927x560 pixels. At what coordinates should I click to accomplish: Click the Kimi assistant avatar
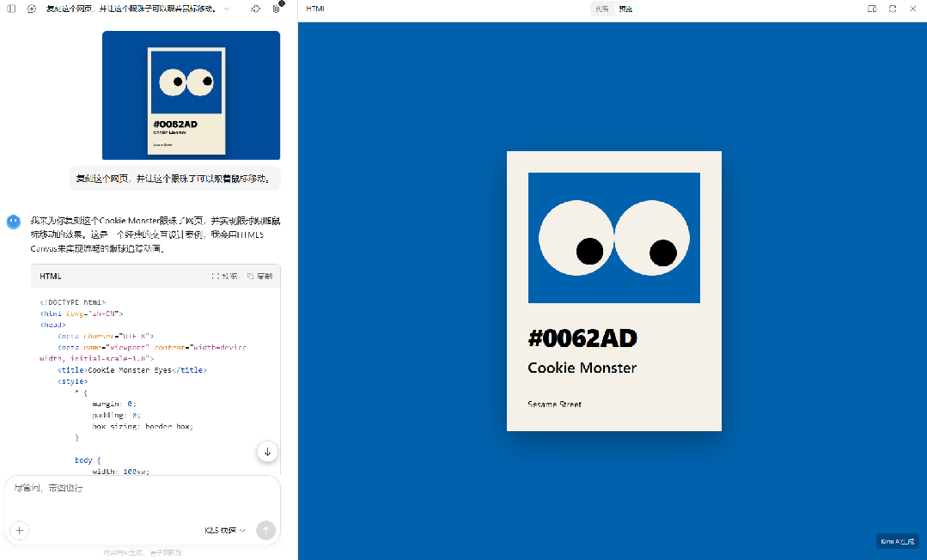[x=14, y=222]
